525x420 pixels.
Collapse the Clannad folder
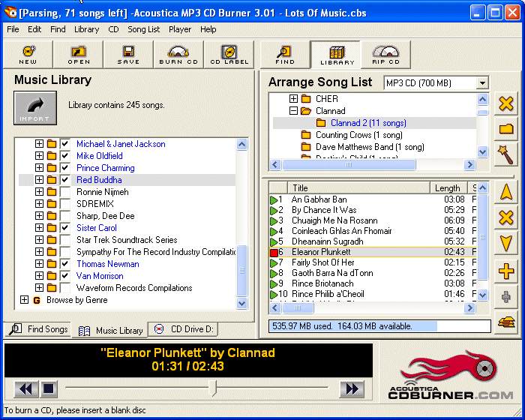[293, 110]
